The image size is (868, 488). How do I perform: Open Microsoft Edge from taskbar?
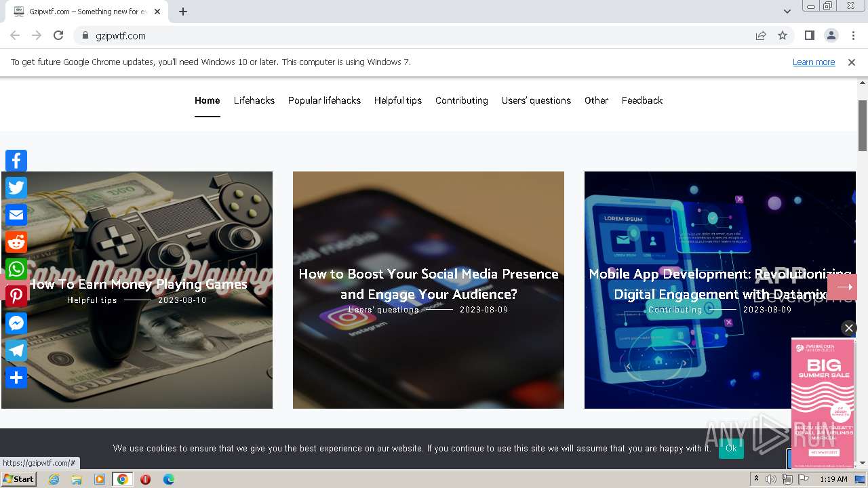(168, 479)
